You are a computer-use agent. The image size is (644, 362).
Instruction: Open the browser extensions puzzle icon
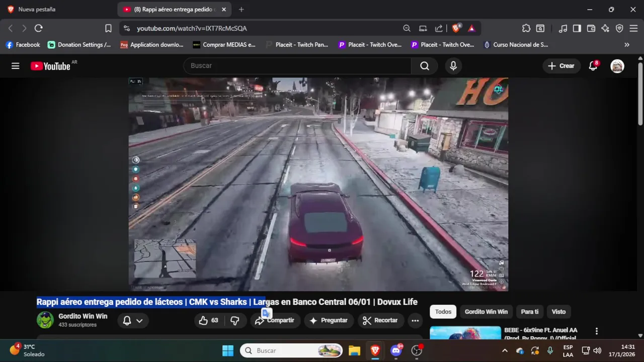pyautogui.click(x=526, y=29)
